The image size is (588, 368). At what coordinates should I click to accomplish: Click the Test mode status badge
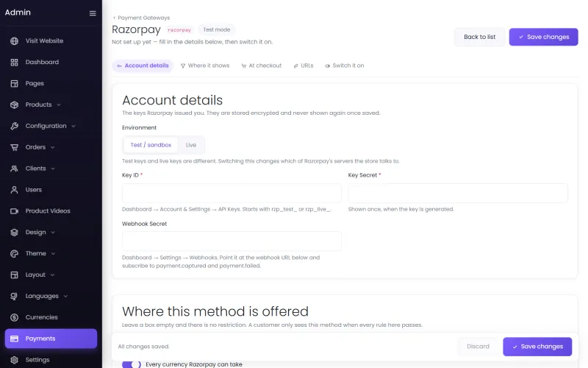[216, 30]
